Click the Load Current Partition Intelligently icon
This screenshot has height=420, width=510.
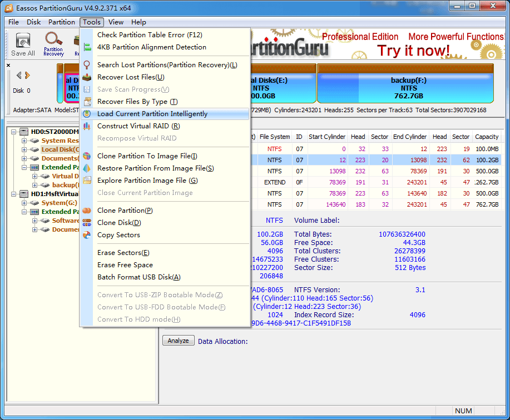point(87,114)
